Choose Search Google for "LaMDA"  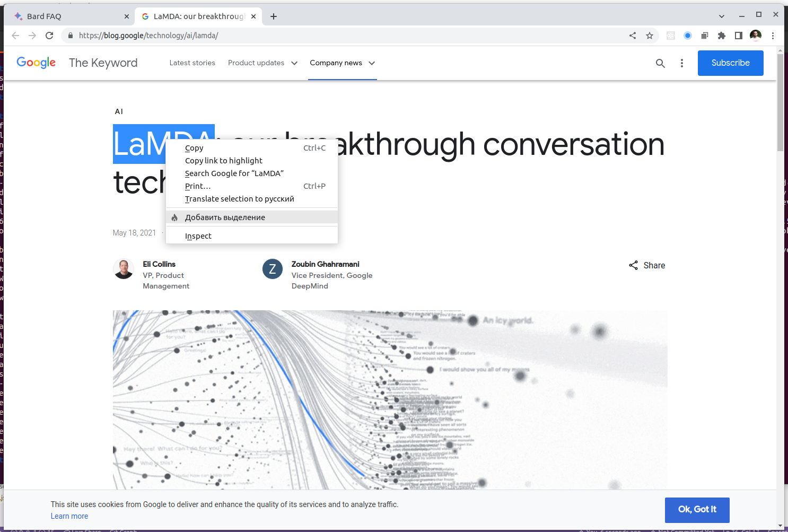[252, 173]
